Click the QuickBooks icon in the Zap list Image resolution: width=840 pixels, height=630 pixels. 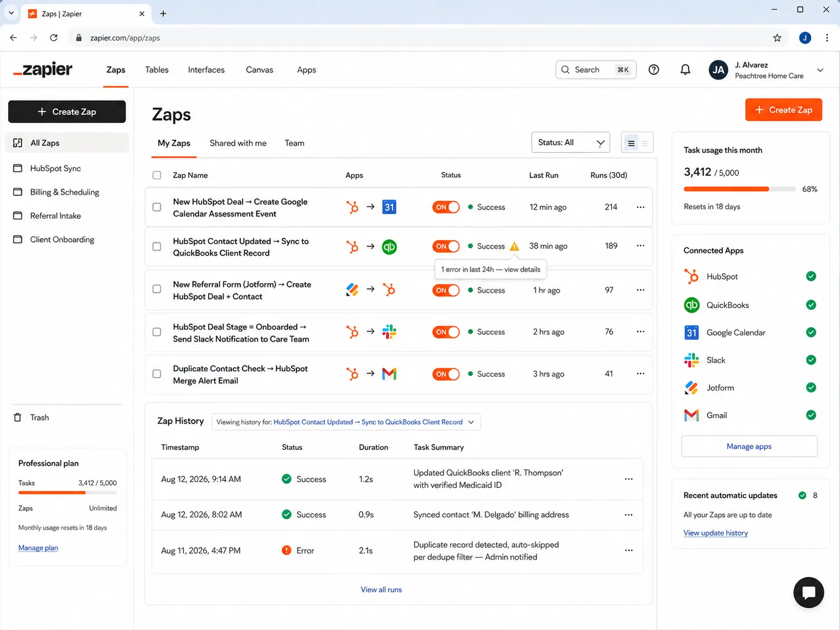coord(389,247)
